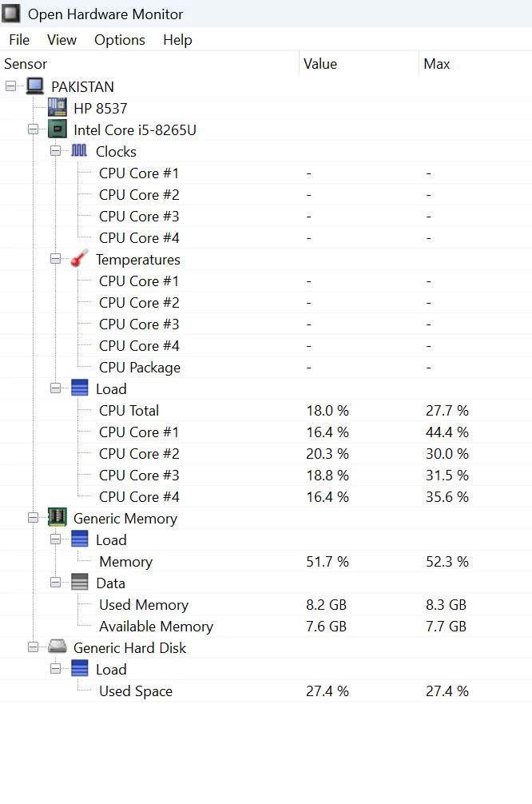532x804 pixels.
Task: Click the Generic Memory module icon
Action: (x=57, y=518)
